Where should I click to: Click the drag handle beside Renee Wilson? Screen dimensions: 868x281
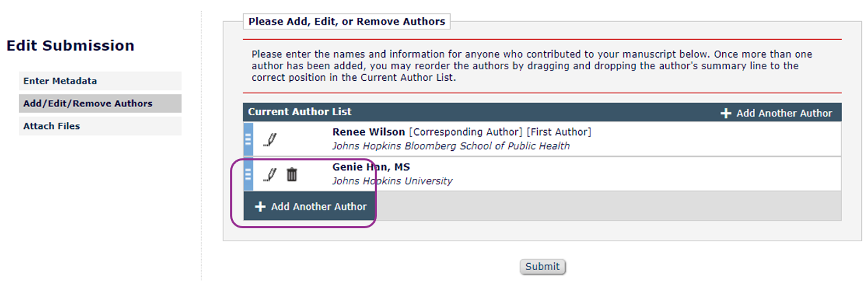click(248, 139)
